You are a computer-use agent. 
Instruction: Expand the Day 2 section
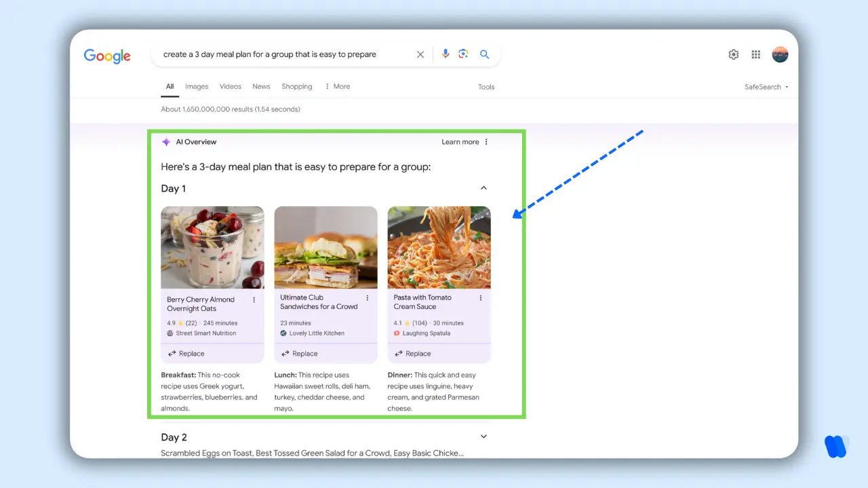[484, 436]
